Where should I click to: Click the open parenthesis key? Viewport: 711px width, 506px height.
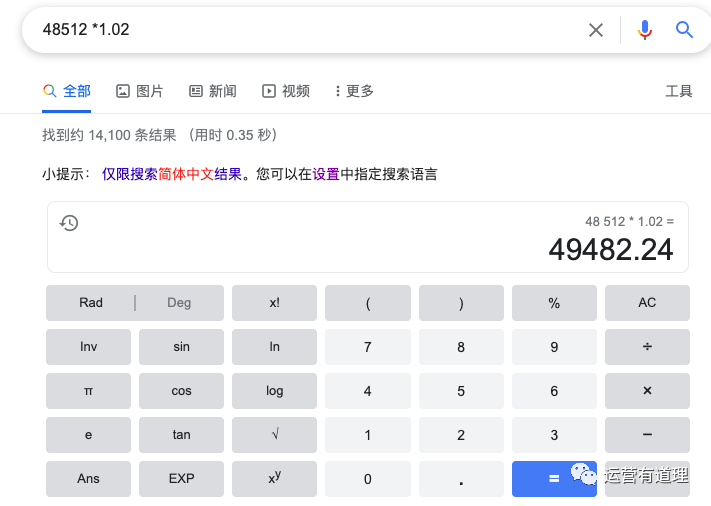[368, 302]
